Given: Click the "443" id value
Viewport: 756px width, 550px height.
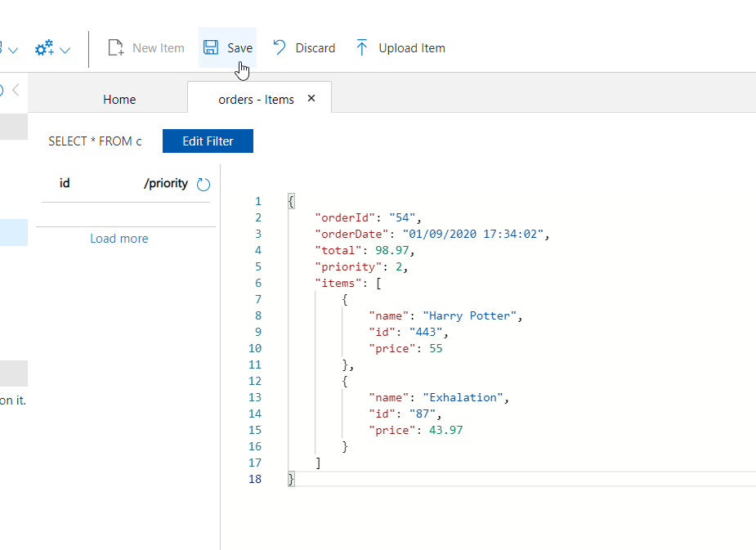Looking at the screenshot, I should coord(426,333).
